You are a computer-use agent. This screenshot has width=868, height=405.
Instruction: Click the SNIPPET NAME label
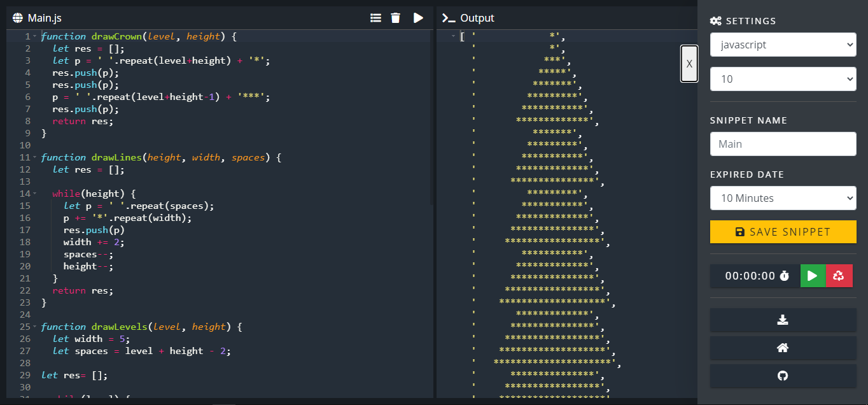click(x=748, y=120)
